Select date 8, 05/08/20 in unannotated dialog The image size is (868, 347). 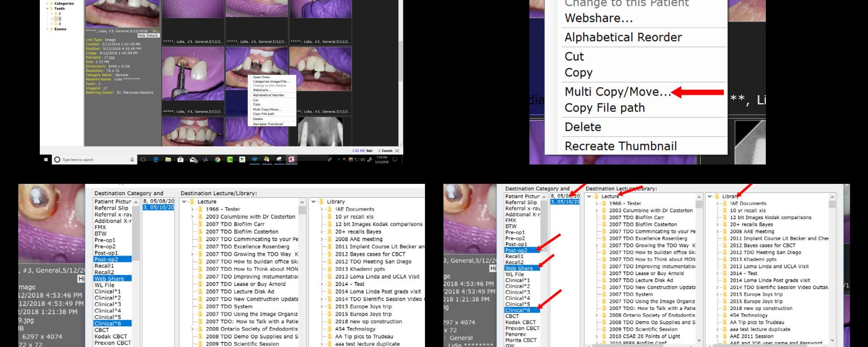click(x=158, y=202)
